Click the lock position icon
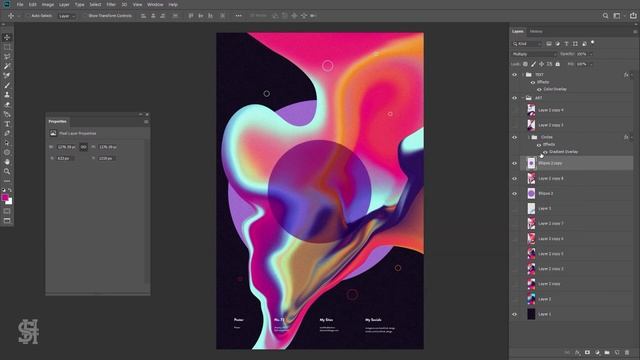The height and width of the screenshot is (360, 640). point(542,64)
